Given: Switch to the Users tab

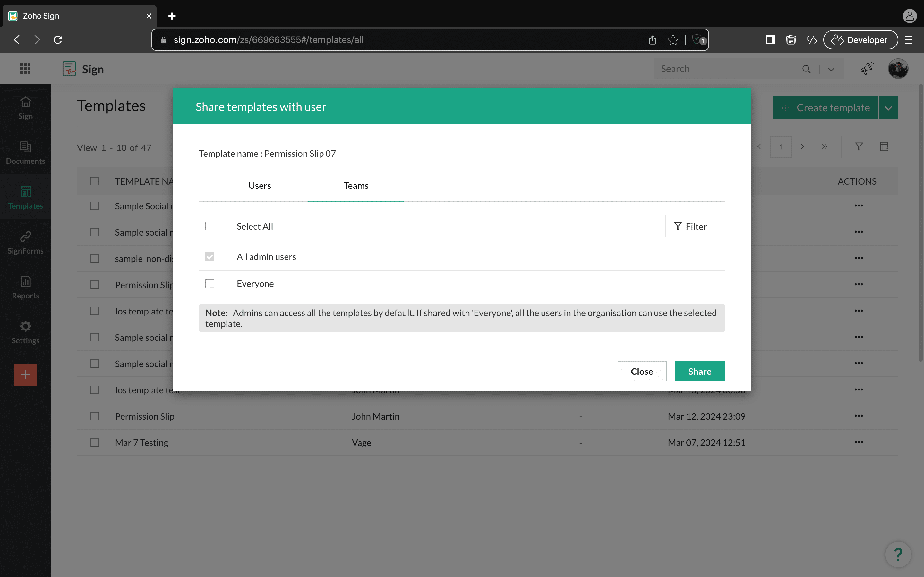Looking at the screenshot, I should point(260,186).
